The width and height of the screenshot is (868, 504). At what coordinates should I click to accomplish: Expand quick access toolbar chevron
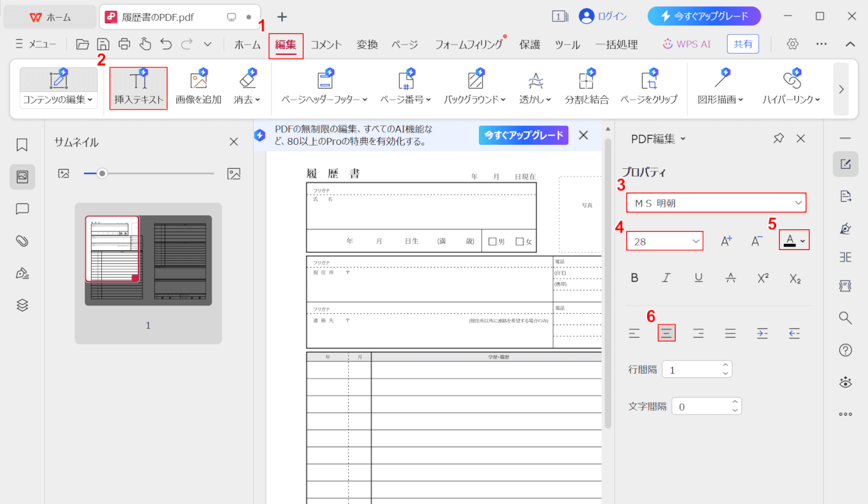208,44
